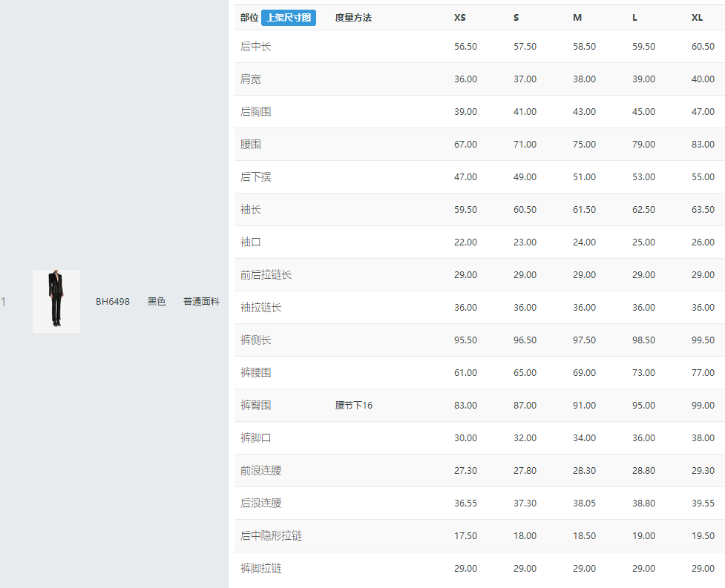The image size is (725, 588).
Task: Open the black suit product thumbnail
Action: [x=56, y=301]
